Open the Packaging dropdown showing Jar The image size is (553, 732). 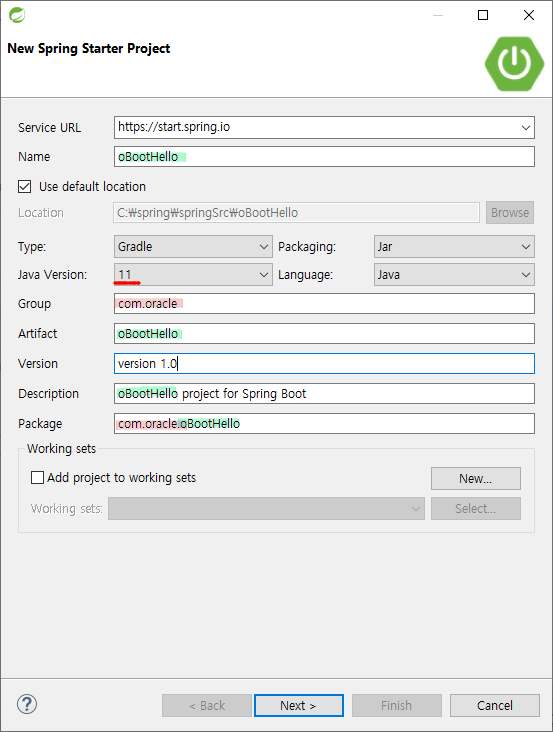tap(454, 246)
